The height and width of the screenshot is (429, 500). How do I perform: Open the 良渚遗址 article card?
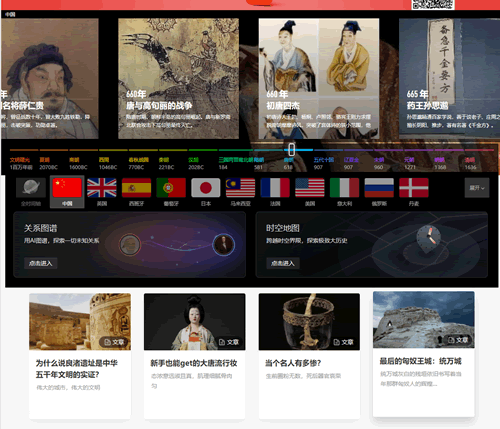coord(80,356)
